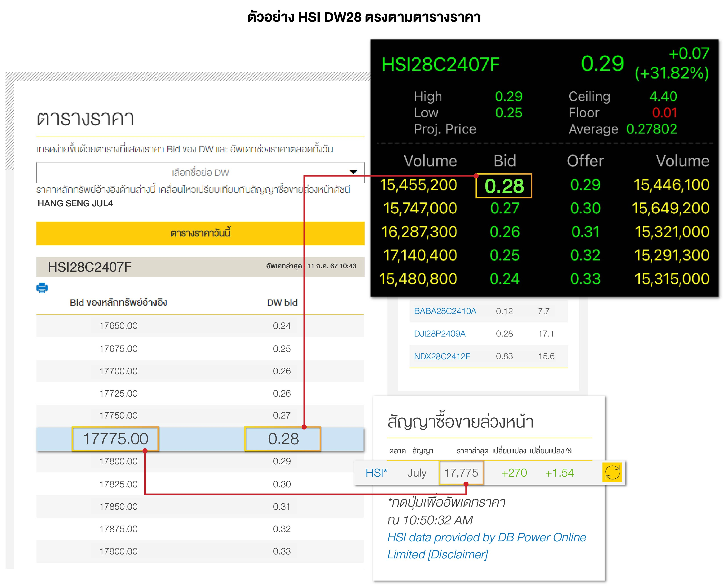Select the 17725.00 underlying bid cell

(x=118, y=393)
